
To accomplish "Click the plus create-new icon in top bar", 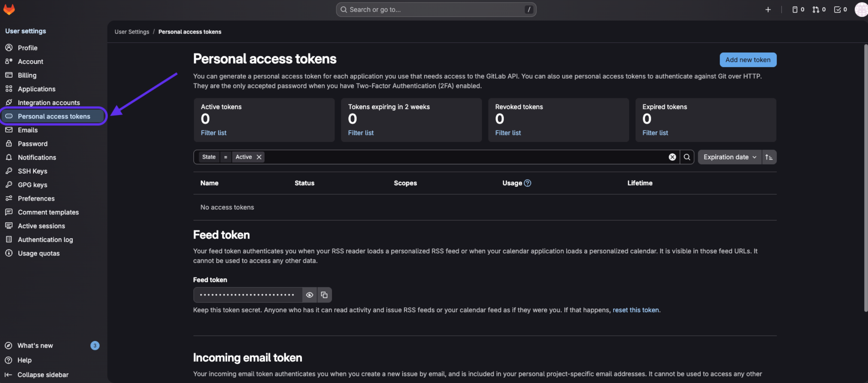I will pyautogui.click(x=768, y=9).
